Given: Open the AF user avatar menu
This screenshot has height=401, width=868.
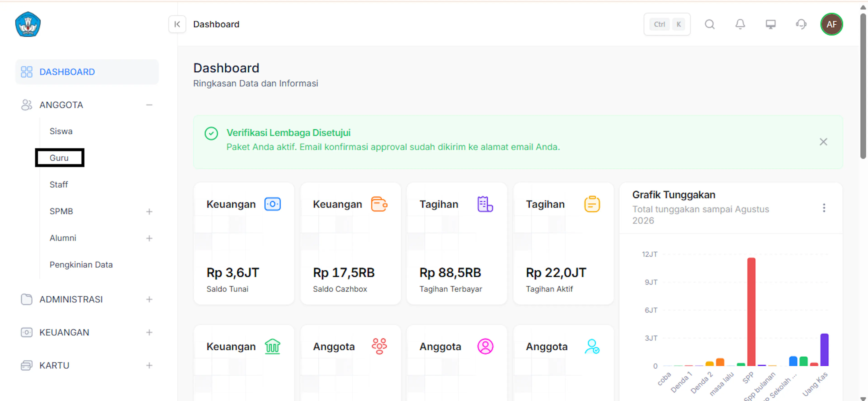Looking at the screenshot, I should [x=831, y=24].
